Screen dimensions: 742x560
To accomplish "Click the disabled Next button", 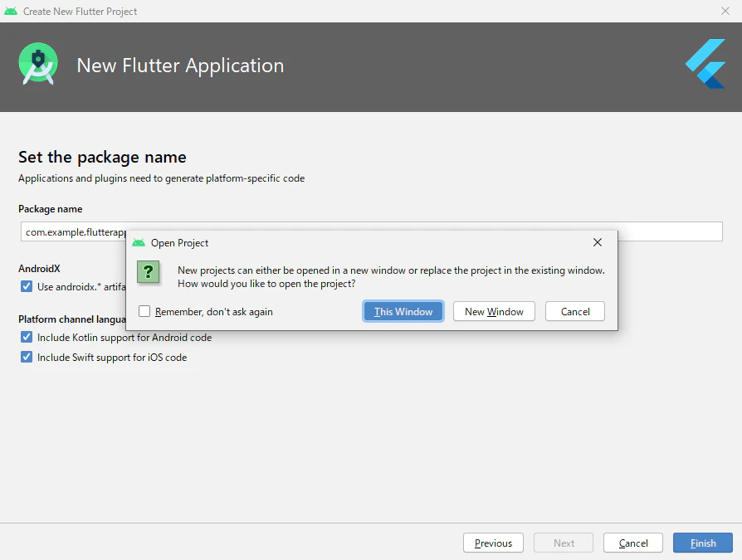I will [x=564, y=543].
